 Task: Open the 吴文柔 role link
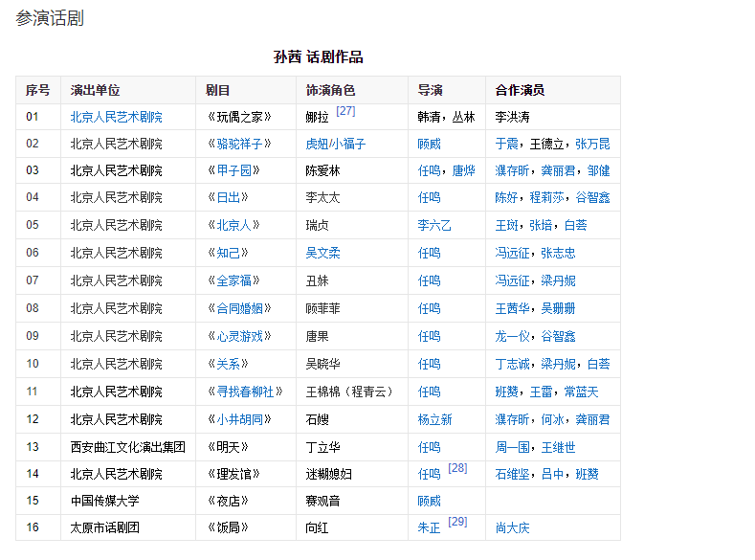[322, 253]
